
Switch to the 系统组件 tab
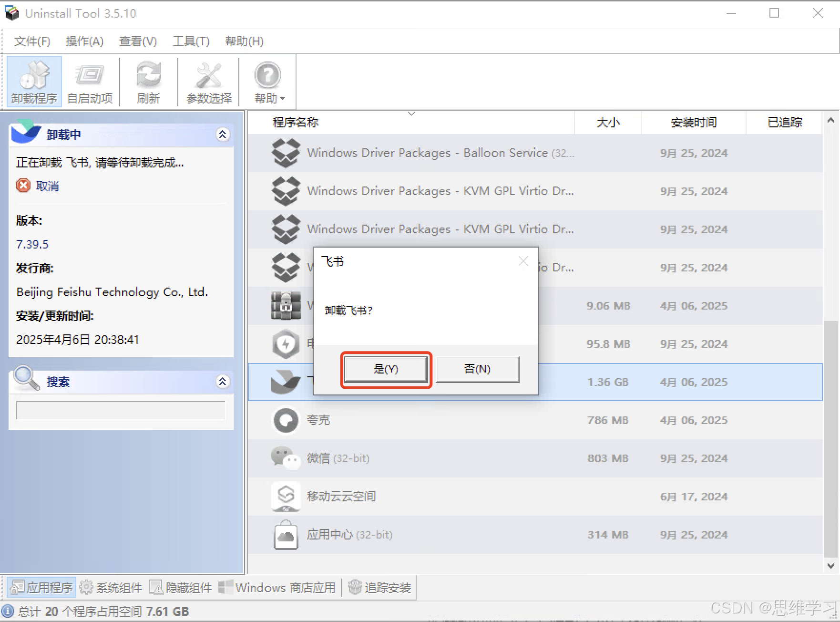point(111,587)
